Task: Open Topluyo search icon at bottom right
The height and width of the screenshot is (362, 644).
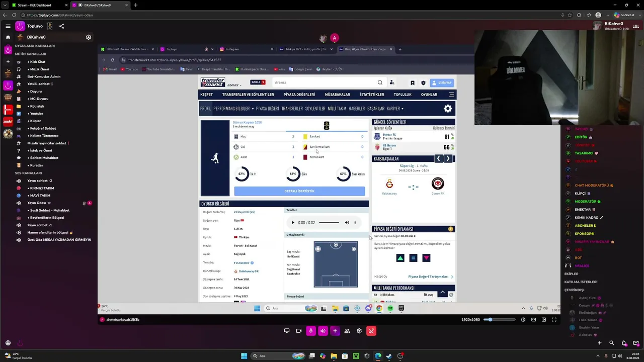Action: click(612, 343)
